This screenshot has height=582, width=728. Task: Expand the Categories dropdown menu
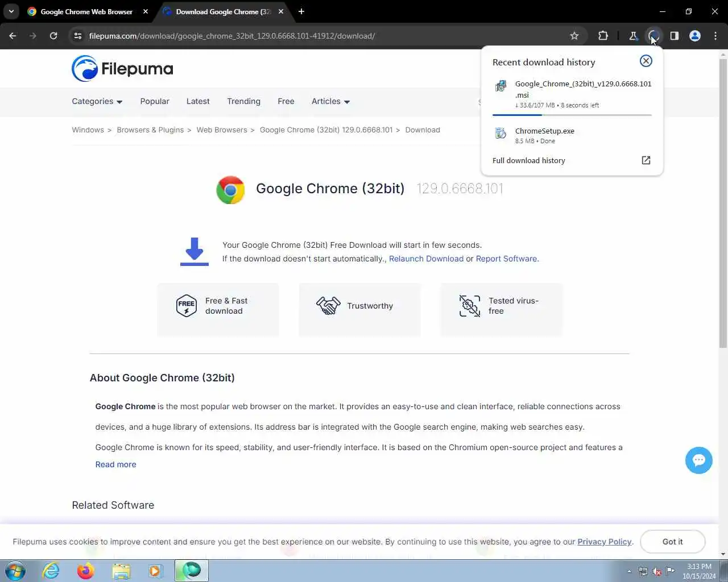coord(97,101)
